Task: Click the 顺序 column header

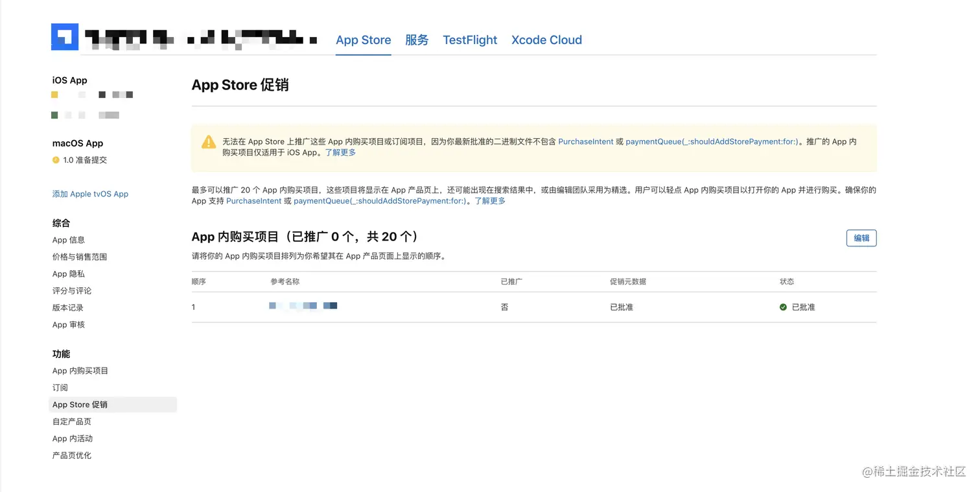Action: point(199,281)
